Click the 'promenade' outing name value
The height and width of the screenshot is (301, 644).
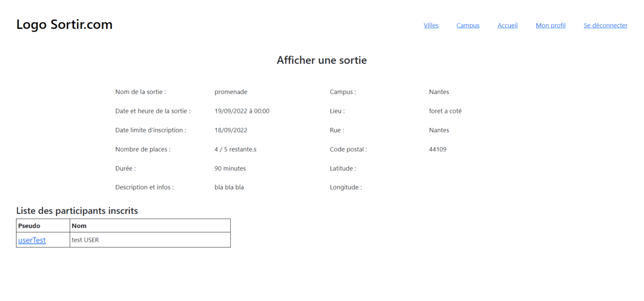tap(231, 92)
